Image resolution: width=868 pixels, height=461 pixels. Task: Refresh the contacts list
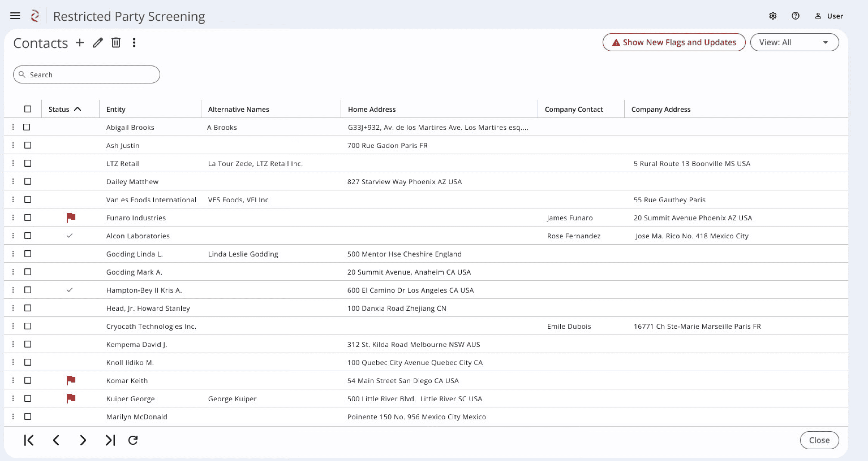tap(133, 440)
